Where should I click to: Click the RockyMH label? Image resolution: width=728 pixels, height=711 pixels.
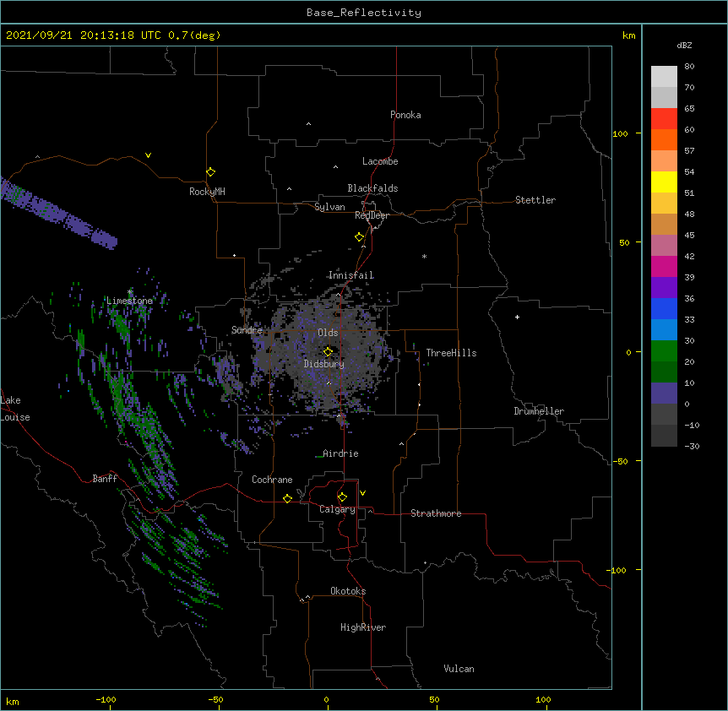[x=207, y=192]
